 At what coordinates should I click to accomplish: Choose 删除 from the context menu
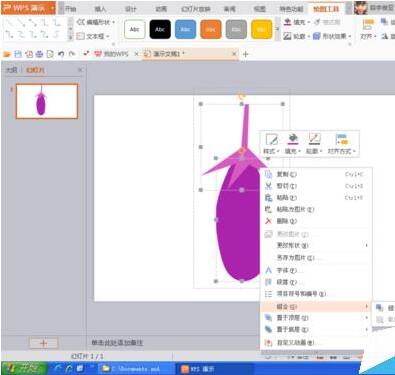point(316,221)
